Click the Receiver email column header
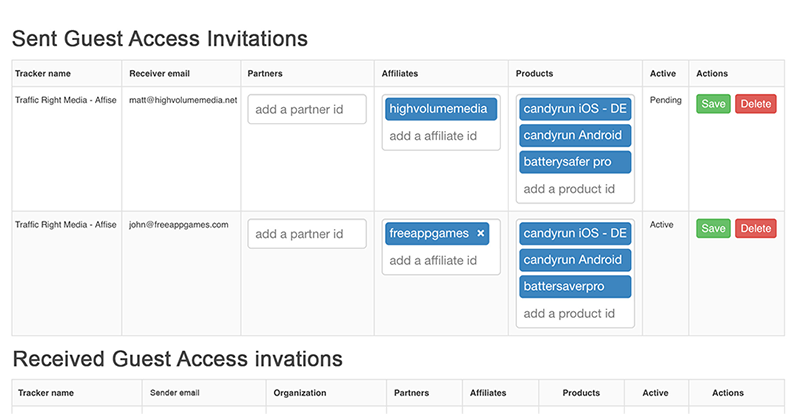This screenshot has height=414, width=800. point(160,73)
